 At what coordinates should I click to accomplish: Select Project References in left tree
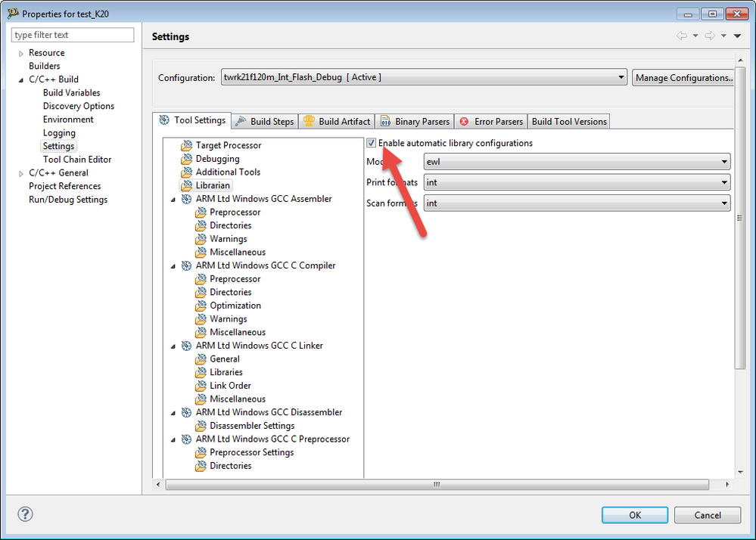click(x=64, y=186)
